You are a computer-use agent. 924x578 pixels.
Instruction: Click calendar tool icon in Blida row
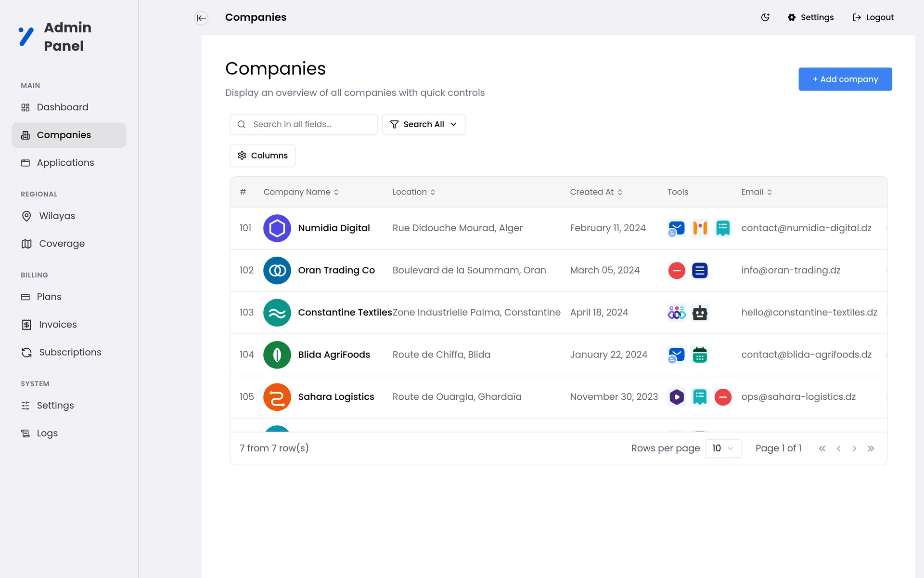coord(700,355)
